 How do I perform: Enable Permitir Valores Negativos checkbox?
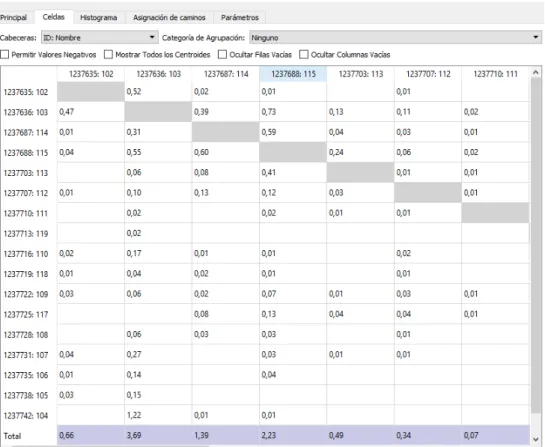(5, 55)
